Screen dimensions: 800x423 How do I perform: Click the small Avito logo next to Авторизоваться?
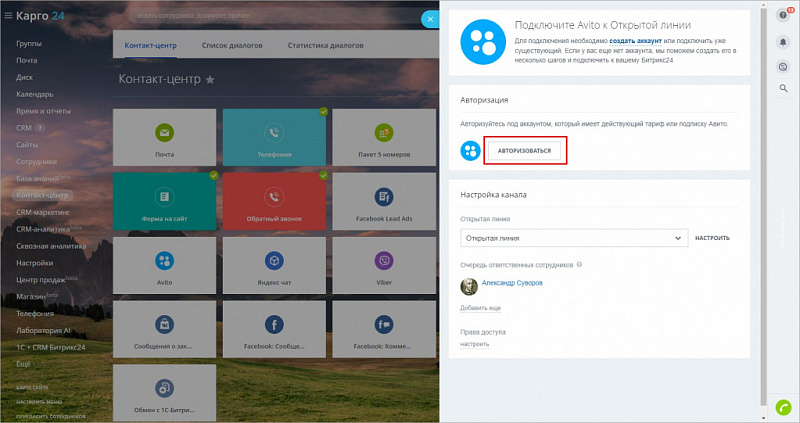click(x=470, y=151)
